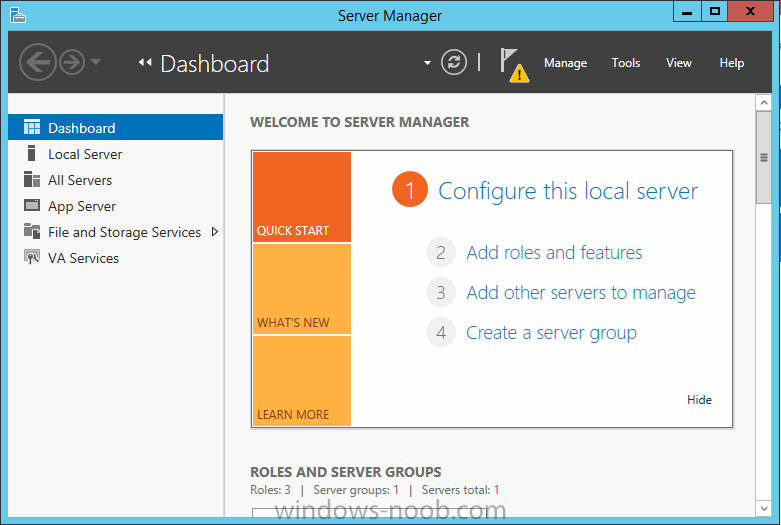
Task: Open the Manage menu
Action: point(565,63)
